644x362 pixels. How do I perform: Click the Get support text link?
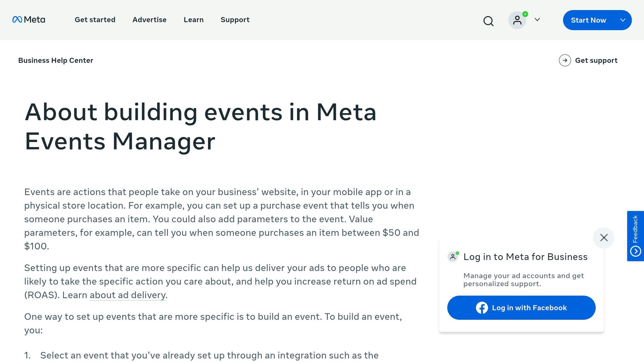tap(596, 60)
